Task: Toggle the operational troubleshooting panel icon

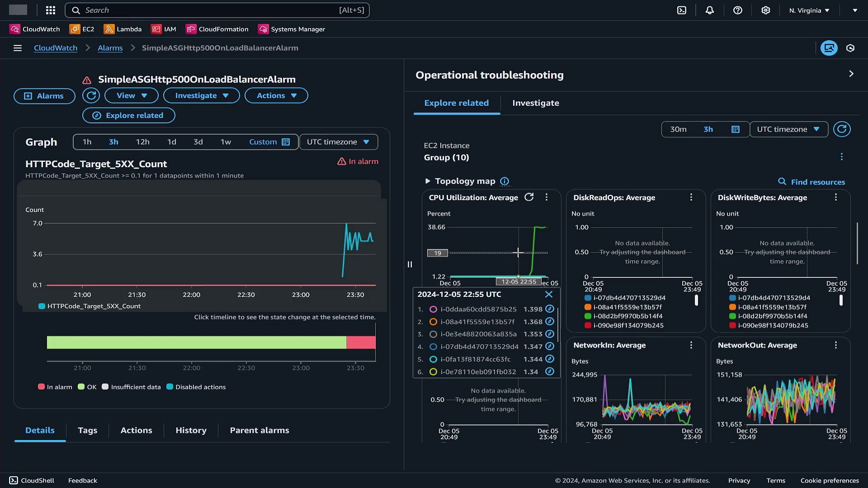Action: point(829,48)
